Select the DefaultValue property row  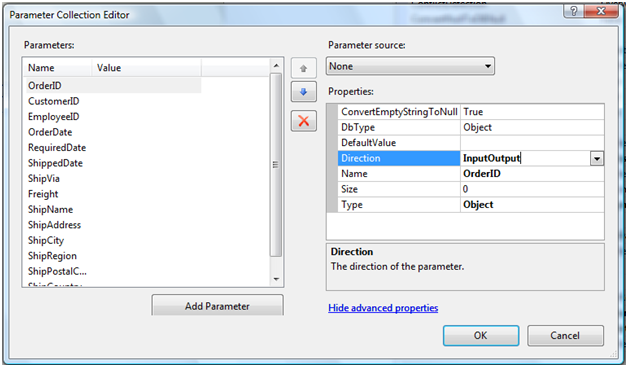(x=399, y=143)
